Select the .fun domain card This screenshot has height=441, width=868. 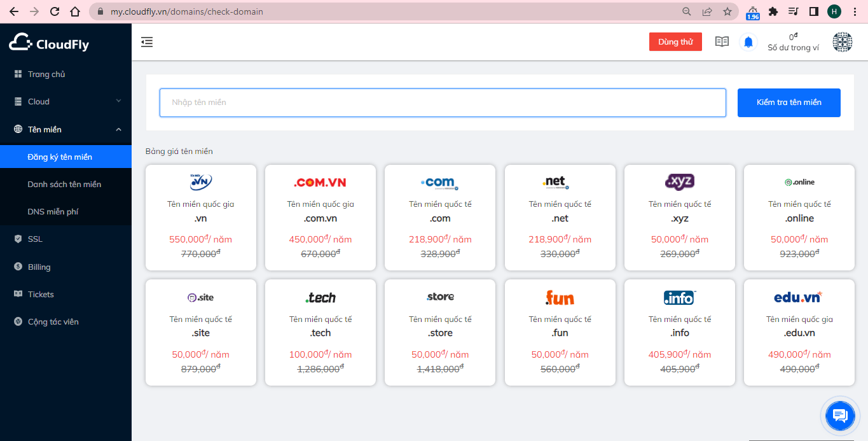point(560,332)
